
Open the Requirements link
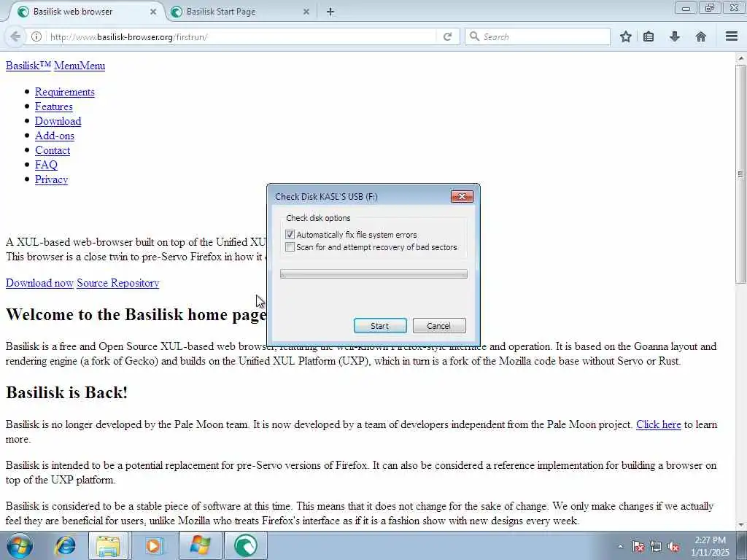coord(65,92)
